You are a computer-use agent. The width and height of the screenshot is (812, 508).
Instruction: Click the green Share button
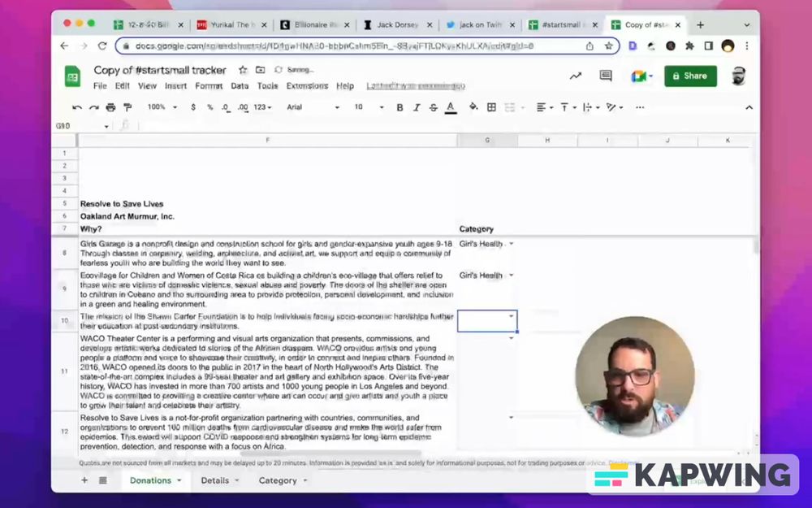(691, 76)
